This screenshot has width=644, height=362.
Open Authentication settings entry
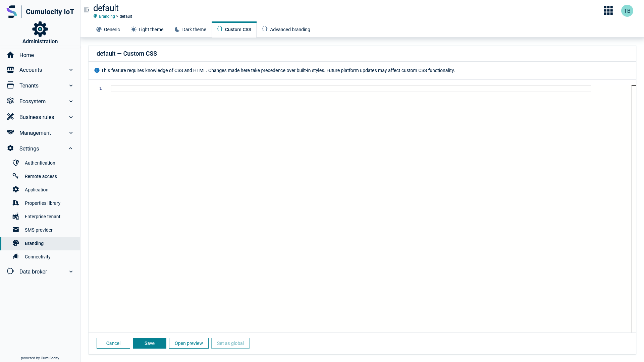[40, 163]
